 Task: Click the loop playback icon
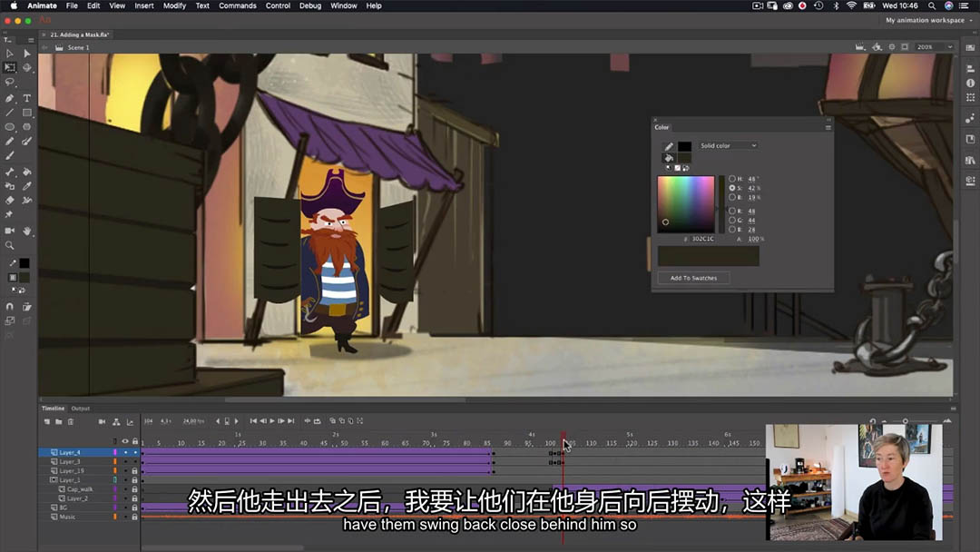(318, 421)
